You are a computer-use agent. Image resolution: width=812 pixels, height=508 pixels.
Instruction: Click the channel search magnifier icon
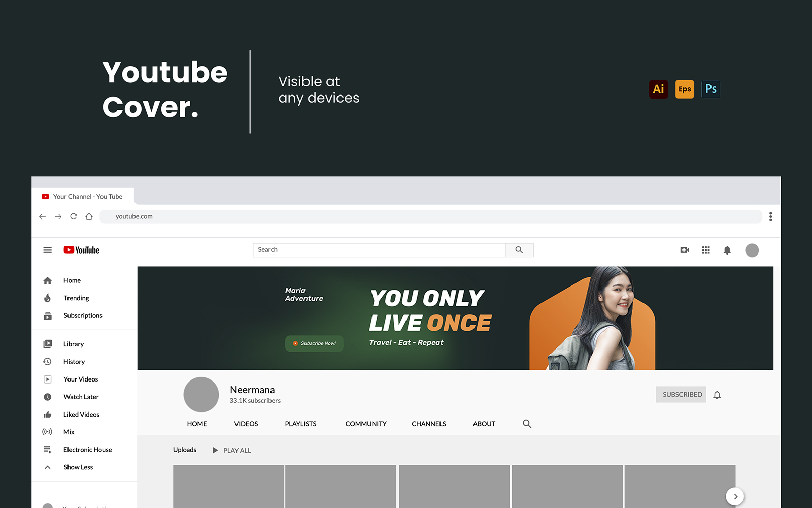click(527, 424)
